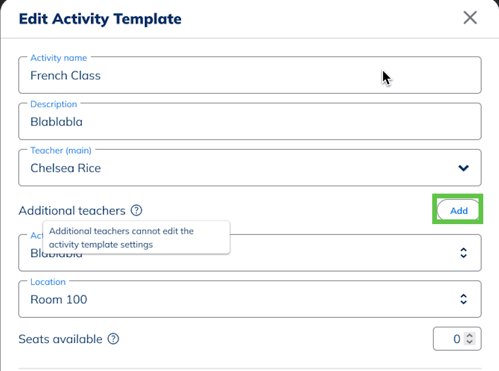
Task: Click the up-down arrows beside Room 100
Action: coord(463,299)
